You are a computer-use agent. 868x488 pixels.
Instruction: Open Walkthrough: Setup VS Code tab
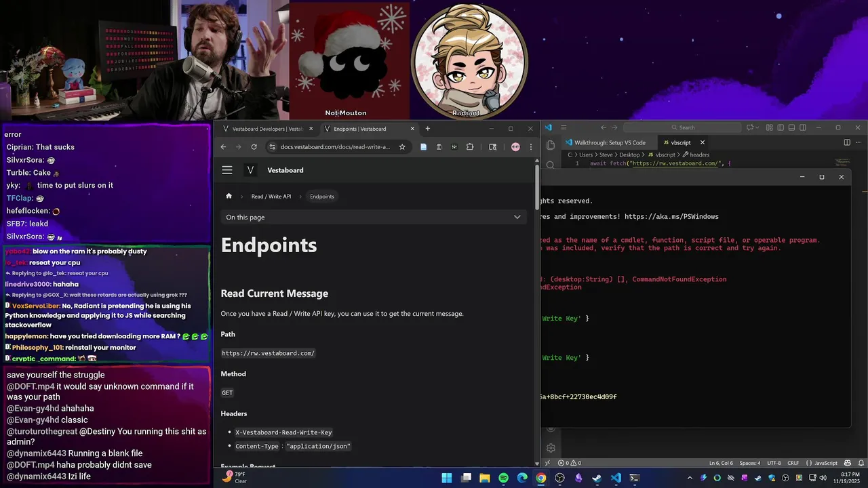click(610, 142)
